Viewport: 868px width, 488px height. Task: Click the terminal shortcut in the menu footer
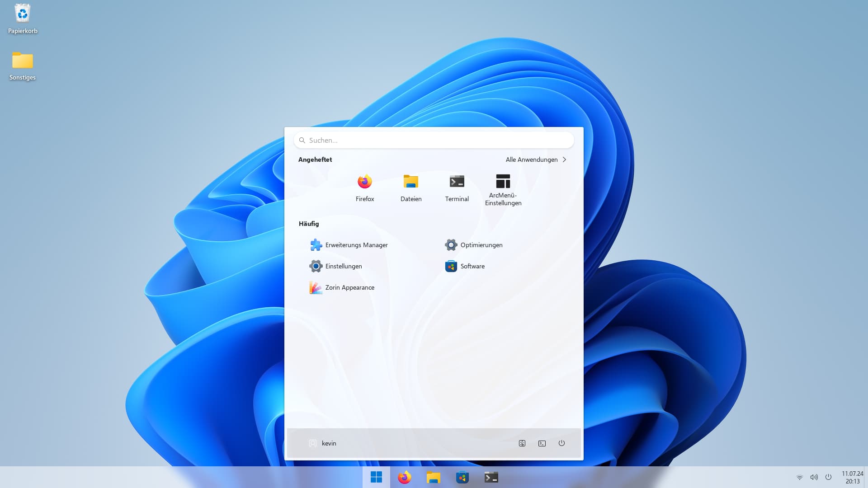[542, 443]
